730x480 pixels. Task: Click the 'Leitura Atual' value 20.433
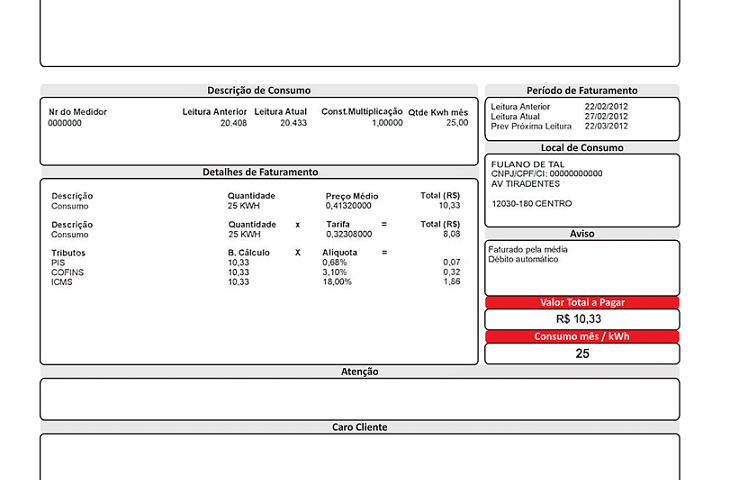click(293, 123)
